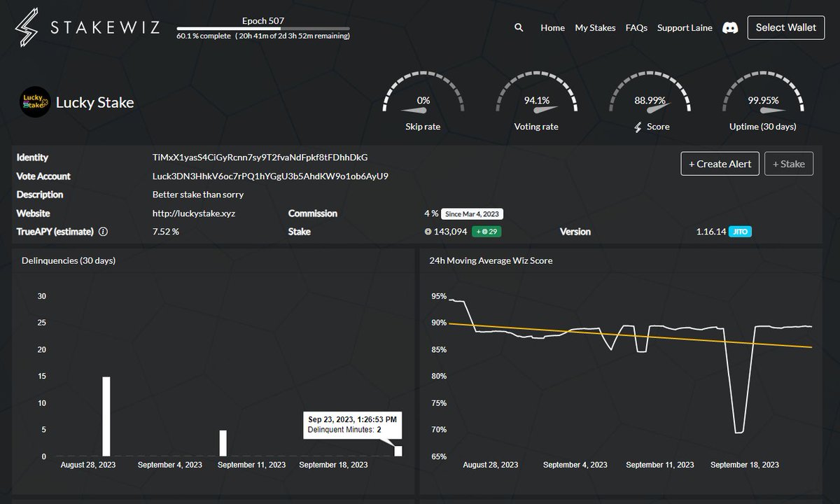This screenshot has width=840, height=504.
Task: Click the 1.16.14 version number
Action: pyautogui.click(x=710, y=232)
